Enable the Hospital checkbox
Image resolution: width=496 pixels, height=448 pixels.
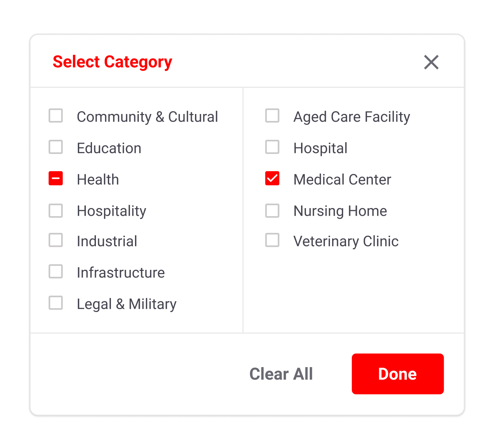272,147
